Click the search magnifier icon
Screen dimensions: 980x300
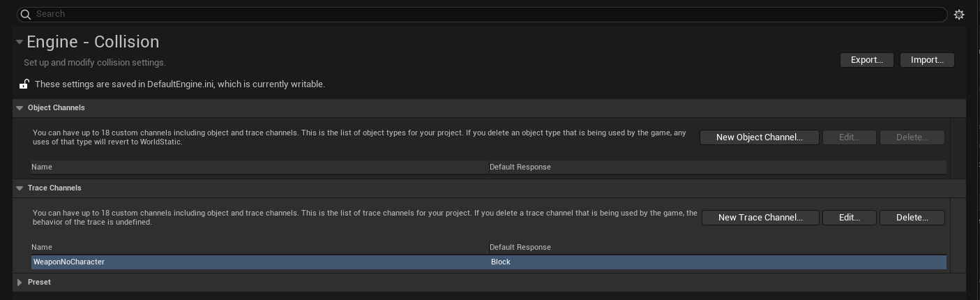pos(25,14)
